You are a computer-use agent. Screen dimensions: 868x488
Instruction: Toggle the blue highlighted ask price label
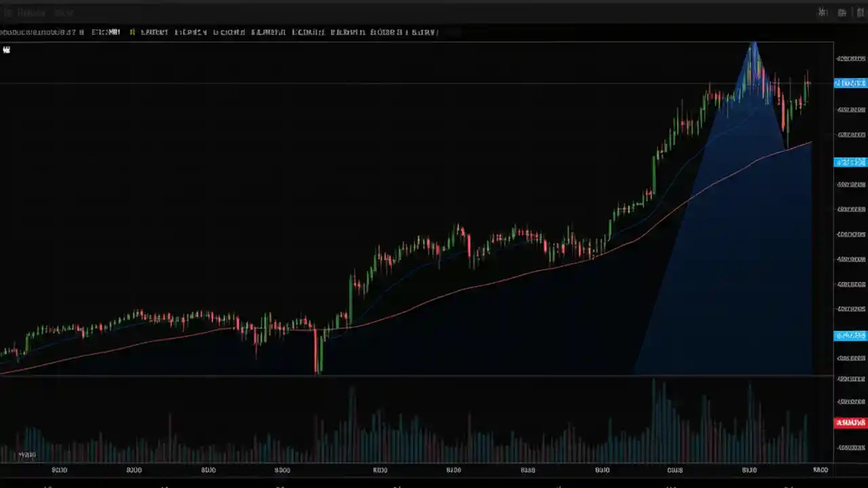(850, 83)
